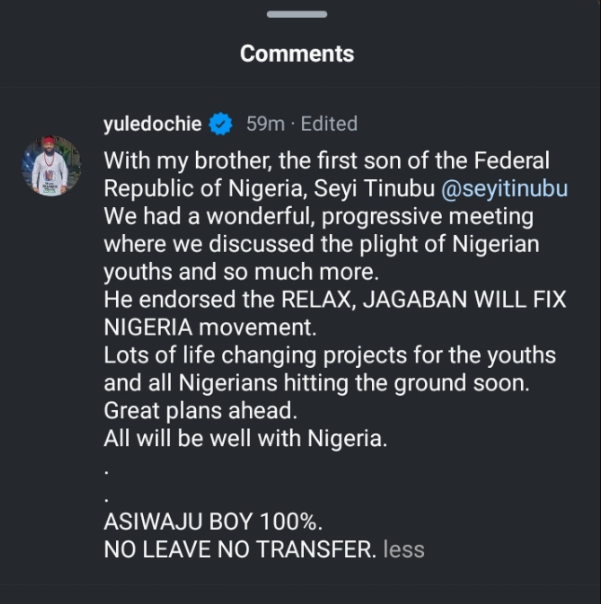
Task: Click the line starting "With my brother"
Action: [x=327, y=160]
